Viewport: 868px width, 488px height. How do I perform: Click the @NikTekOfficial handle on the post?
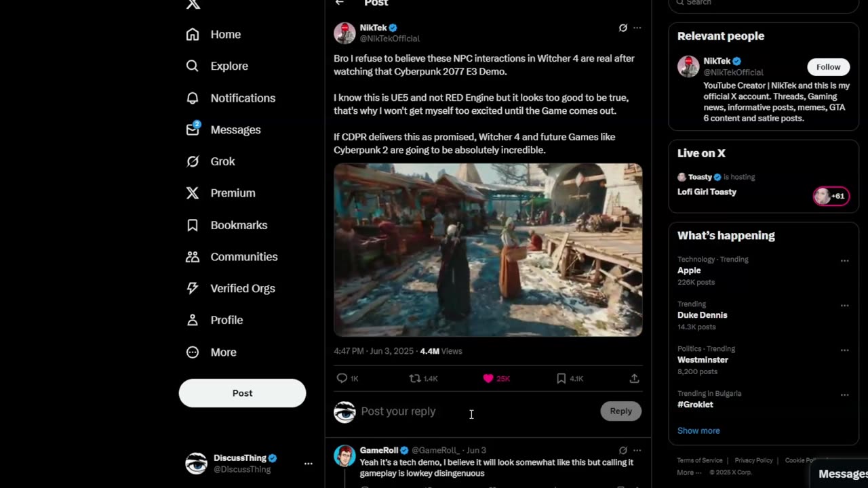pyautogui.click(x=389, y=39)
